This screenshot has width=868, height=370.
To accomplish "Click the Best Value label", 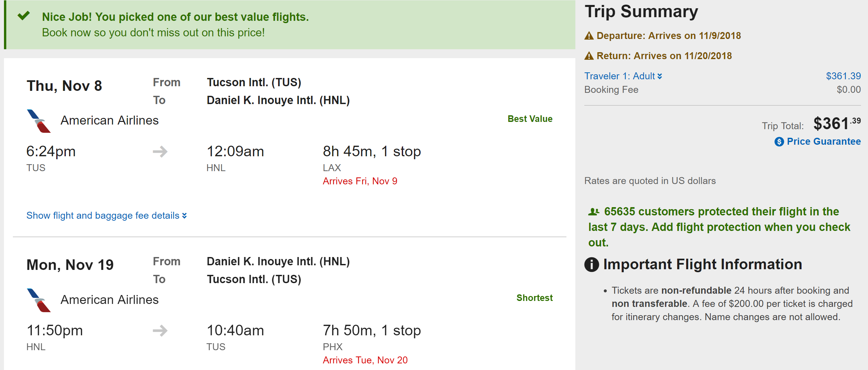I will pos(530,119).
